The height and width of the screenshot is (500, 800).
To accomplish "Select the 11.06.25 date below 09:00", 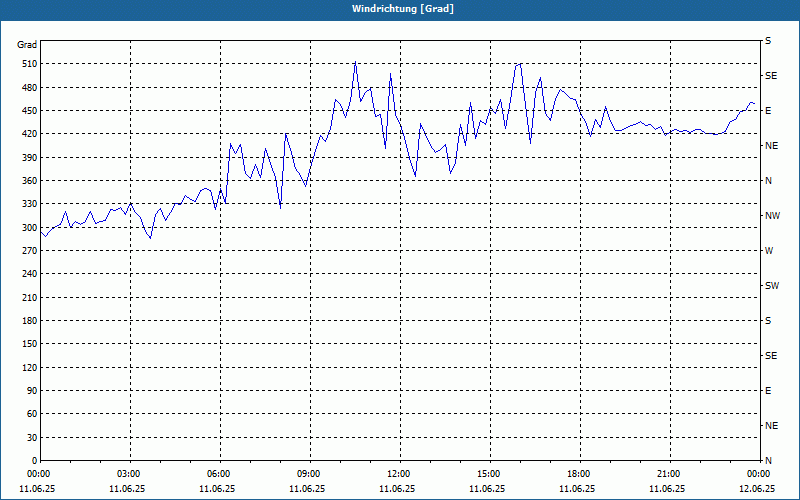I will point(307,489).
